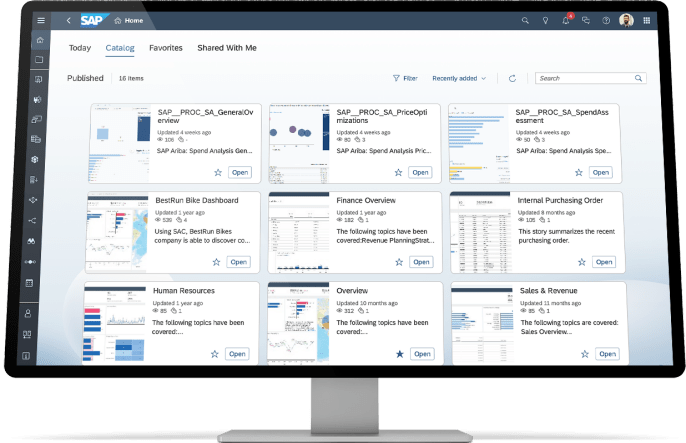686x443 pixels.
Task: Open the user Security icon in the sidebar
Action: [x=28, y=314]
